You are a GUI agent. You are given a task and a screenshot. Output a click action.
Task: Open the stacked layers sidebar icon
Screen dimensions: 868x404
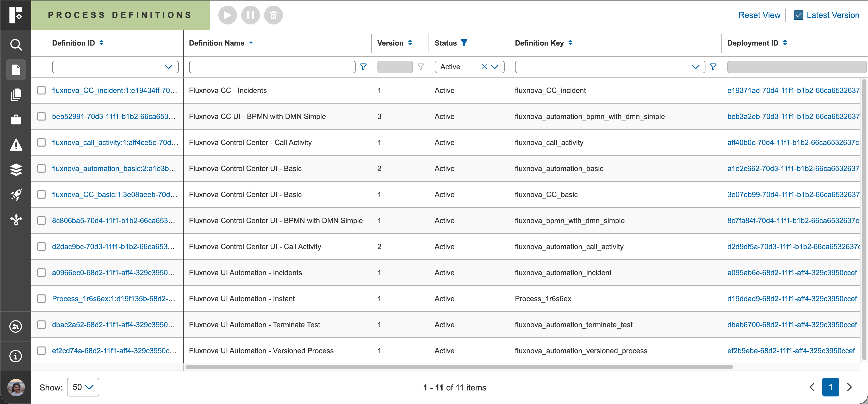point(16,170)
